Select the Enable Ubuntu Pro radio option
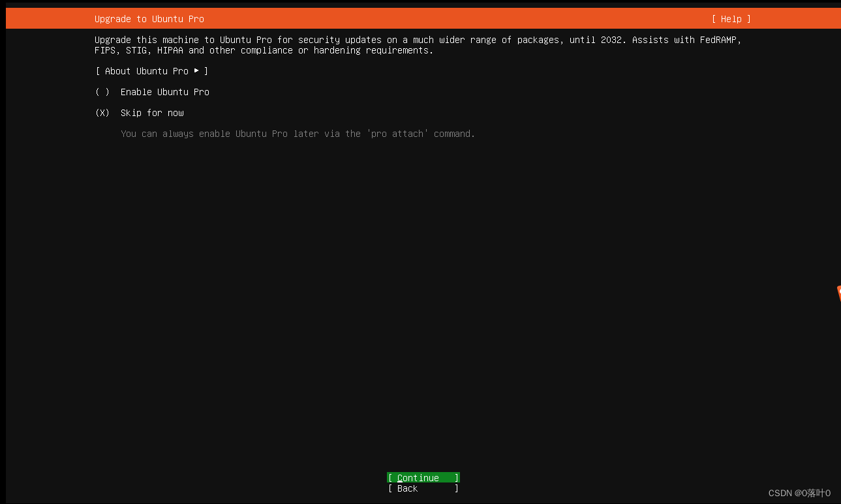The height and width of the screenshot is (504, 841). [x=152, y=92]
